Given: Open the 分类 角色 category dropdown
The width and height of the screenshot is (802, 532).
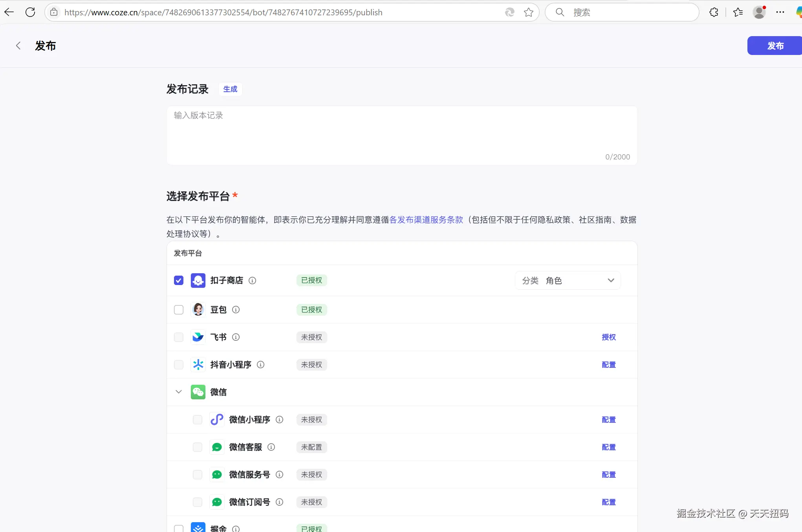Looking at the screenshot, I should [x=568, y=280].
